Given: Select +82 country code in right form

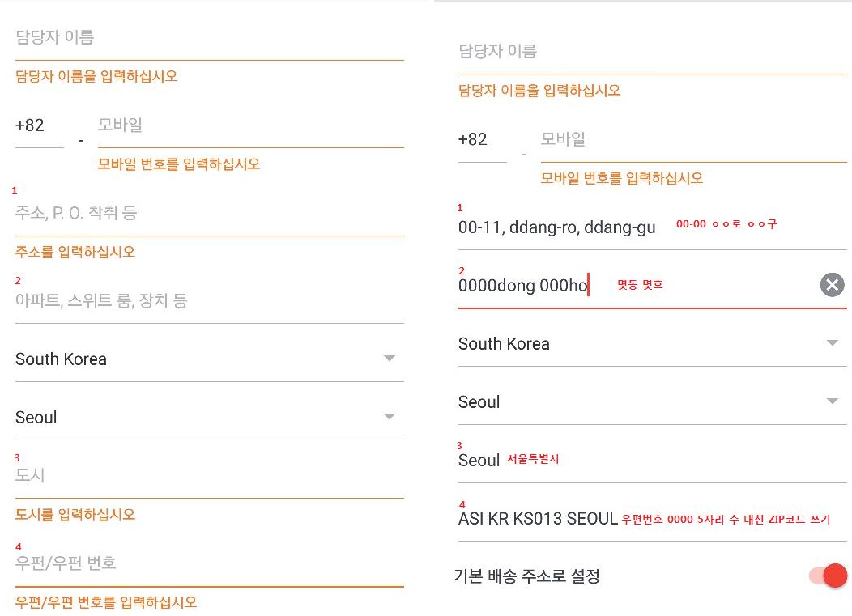Looking at the screenshot, I should tap(482, 139).
